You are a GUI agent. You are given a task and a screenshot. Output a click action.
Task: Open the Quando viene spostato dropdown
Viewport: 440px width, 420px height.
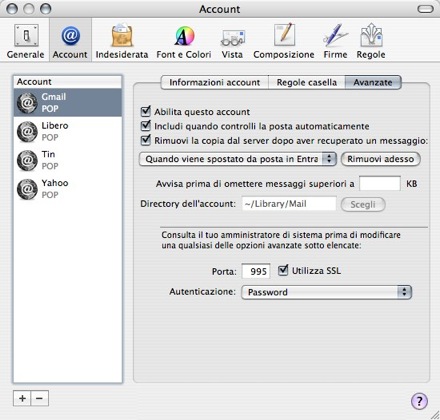tap(238, 159)
